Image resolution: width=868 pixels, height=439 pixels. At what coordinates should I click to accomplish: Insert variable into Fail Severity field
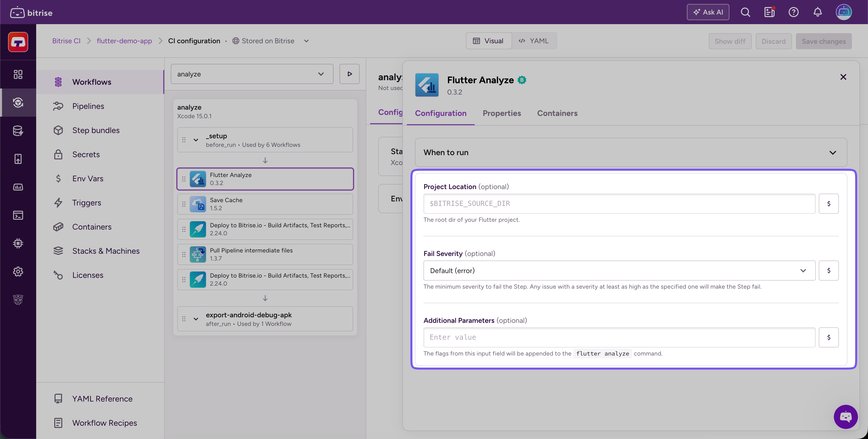(829, 270)
